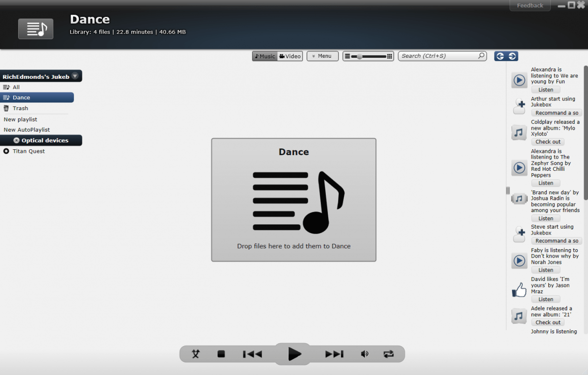Viewport: 588px width, 375px height.
Task: Enable shuffle playback
Action: (195, 353)
